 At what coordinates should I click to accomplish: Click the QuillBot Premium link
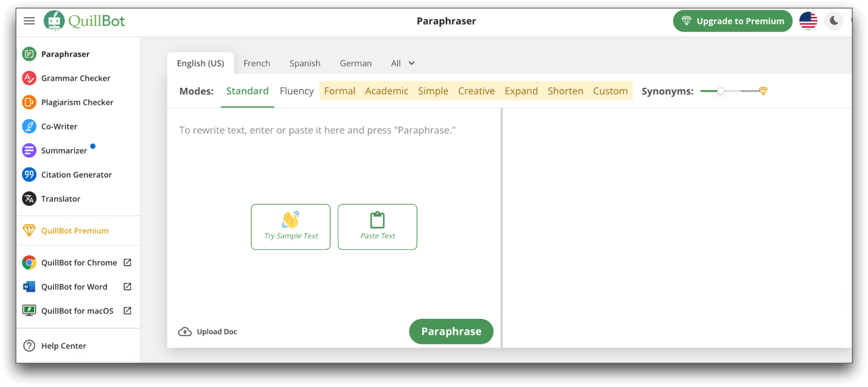pyautogui.click(x=75, y=231)
